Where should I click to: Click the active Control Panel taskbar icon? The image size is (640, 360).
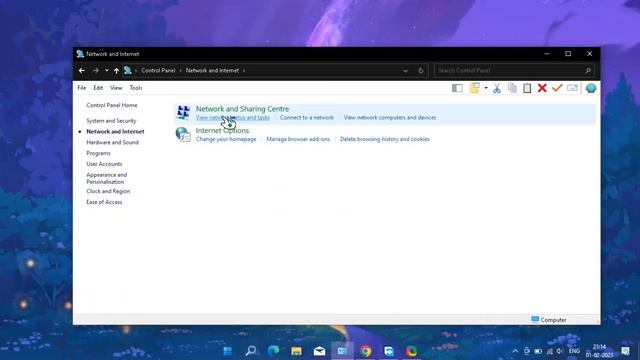tap(342, 351)
